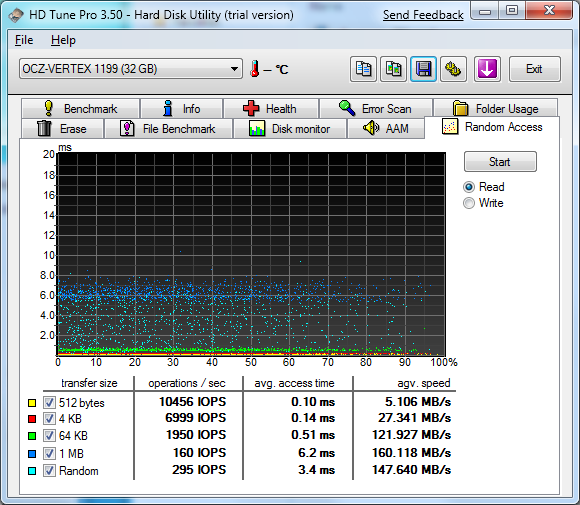
Task: Open the Help menu
Action: tap(63, 40)
